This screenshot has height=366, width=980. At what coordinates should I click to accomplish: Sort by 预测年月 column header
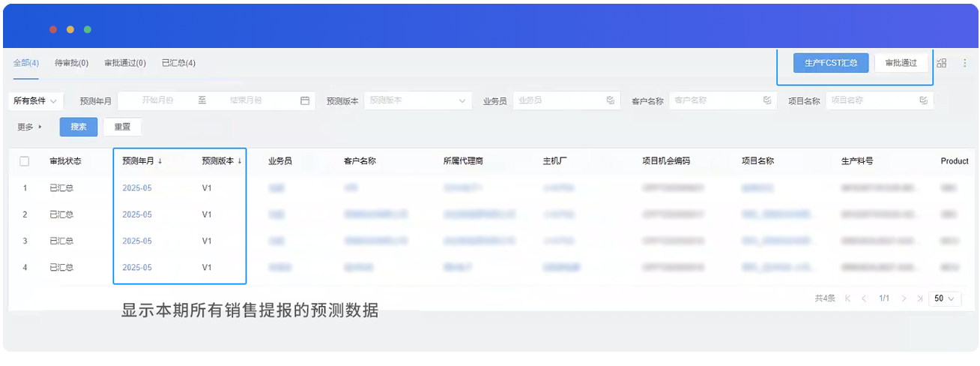(x=142, y=160)
